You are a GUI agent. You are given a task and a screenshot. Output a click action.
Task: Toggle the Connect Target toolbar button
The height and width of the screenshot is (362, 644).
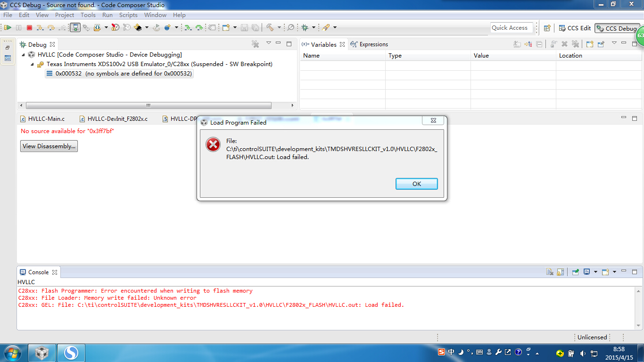[x=75, y=28]
